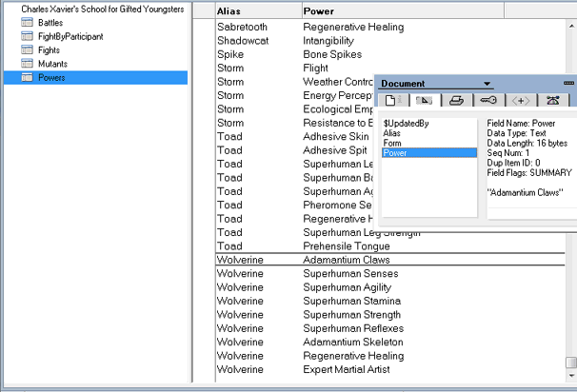The width and height of the screenshot is (577, 392).
Task: Click the Data Length: 16 bytes line
Action: (527, 143)
